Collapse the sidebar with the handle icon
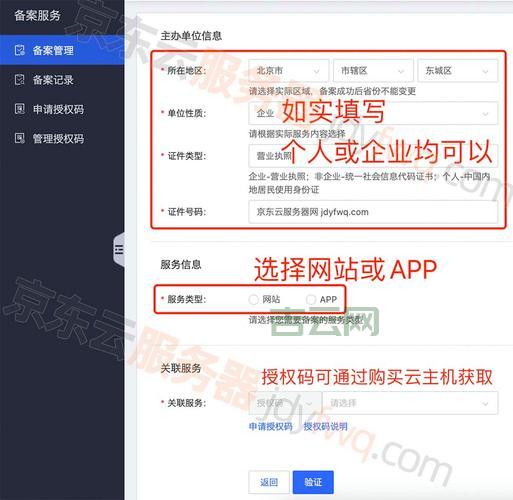The width and height of the screenshot is (513, 500). point(119,249)
